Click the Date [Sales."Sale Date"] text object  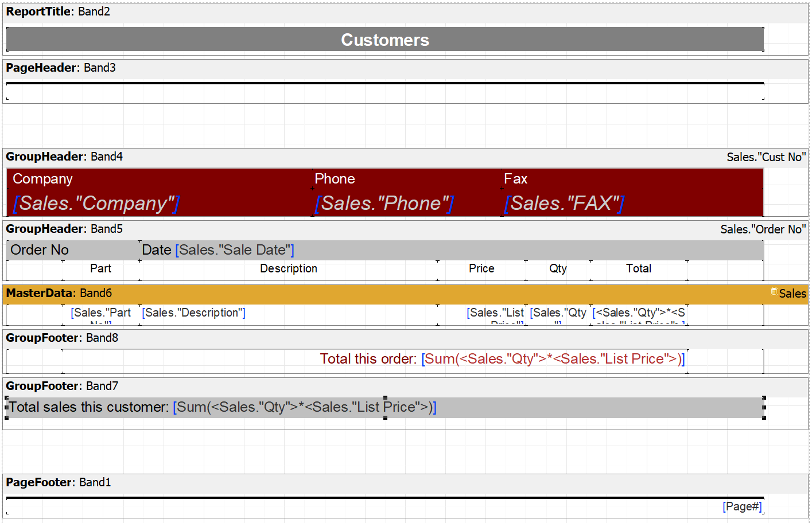pyautogui.click(x=218, y=250)
